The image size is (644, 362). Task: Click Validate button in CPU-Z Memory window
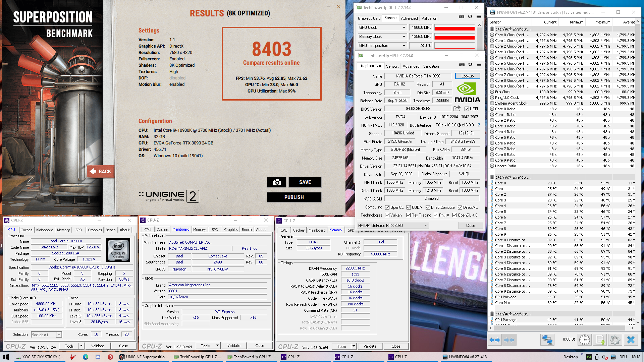(x=370, y=346)
